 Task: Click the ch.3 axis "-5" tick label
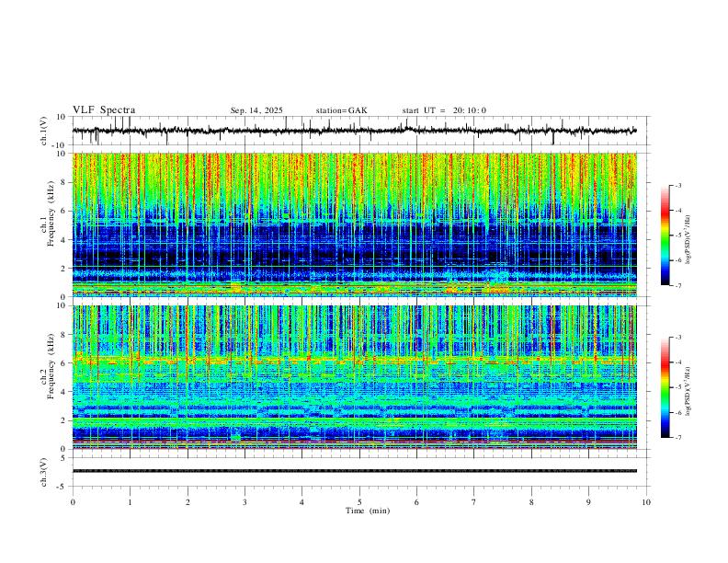[62, 487]
